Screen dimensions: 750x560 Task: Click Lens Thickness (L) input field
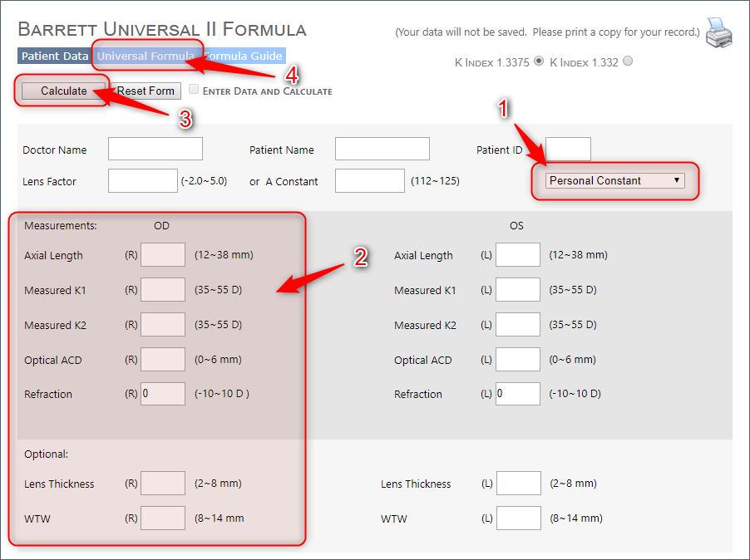tap(519, 483)
